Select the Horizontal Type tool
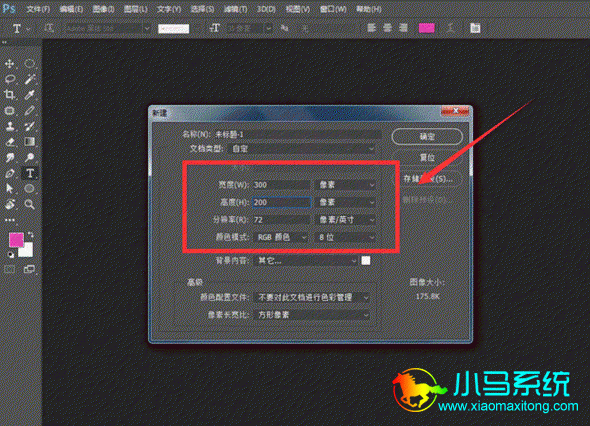The height and width of the screenshot is (426, 590). tap(30, 173)
